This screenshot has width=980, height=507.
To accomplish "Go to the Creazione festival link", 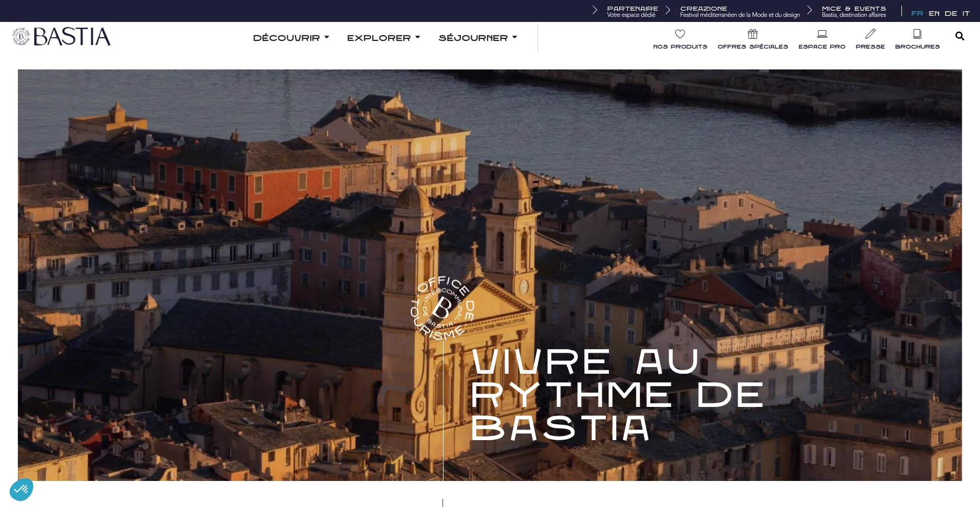I will click(x=739, y=11).
